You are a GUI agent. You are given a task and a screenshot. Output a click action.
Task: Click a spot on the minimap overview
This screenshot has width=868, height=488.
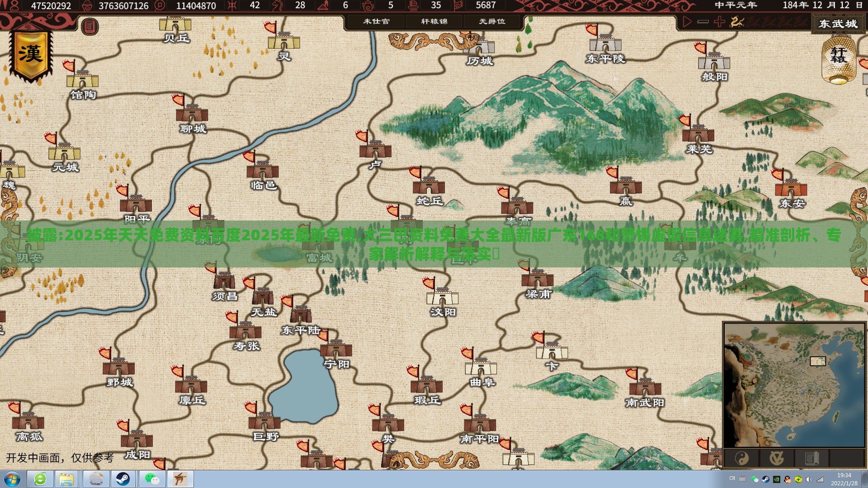(x=794, y=385)
